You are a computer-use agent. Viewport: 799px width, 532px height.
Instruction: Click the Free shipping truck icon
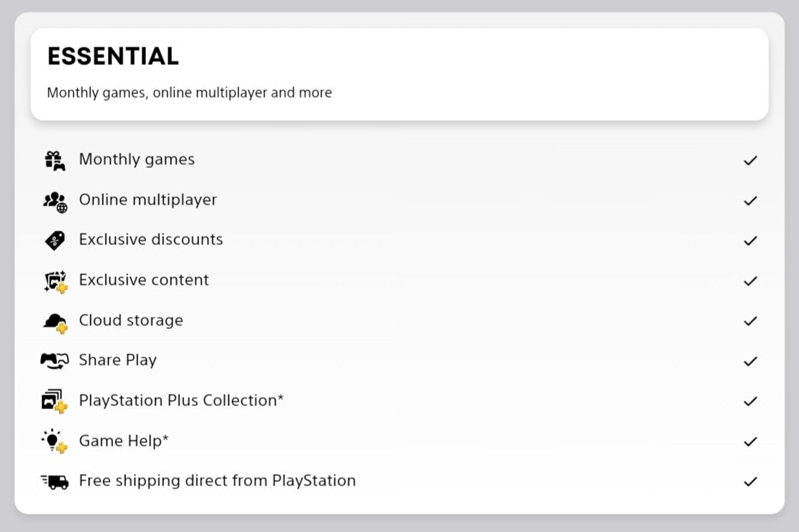[54, 482]
